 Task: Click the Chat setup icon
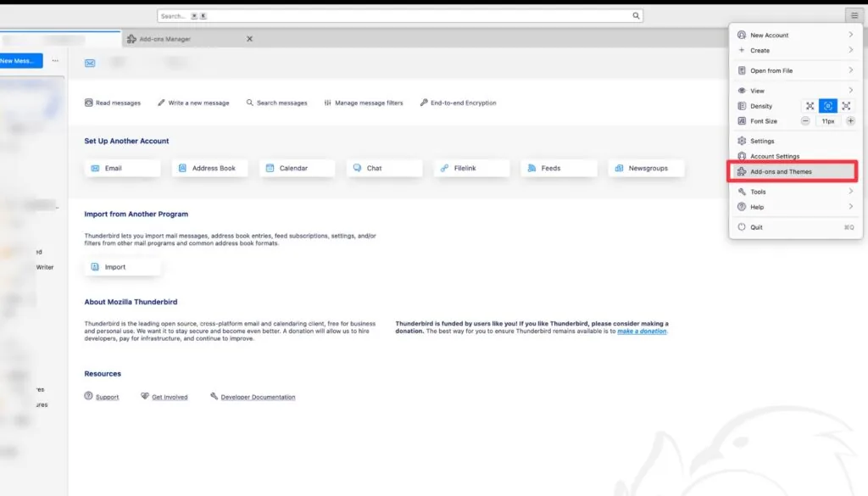pyautogui.click(x=357, y=168)
